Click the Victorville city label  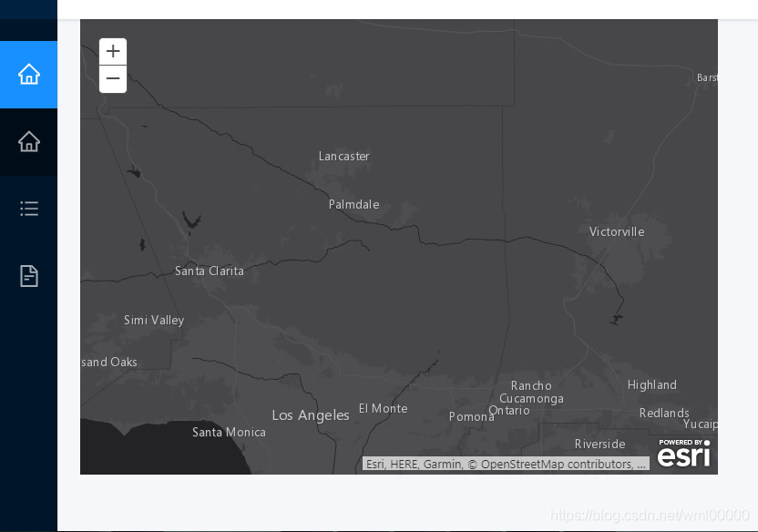[x=617, y=232]
